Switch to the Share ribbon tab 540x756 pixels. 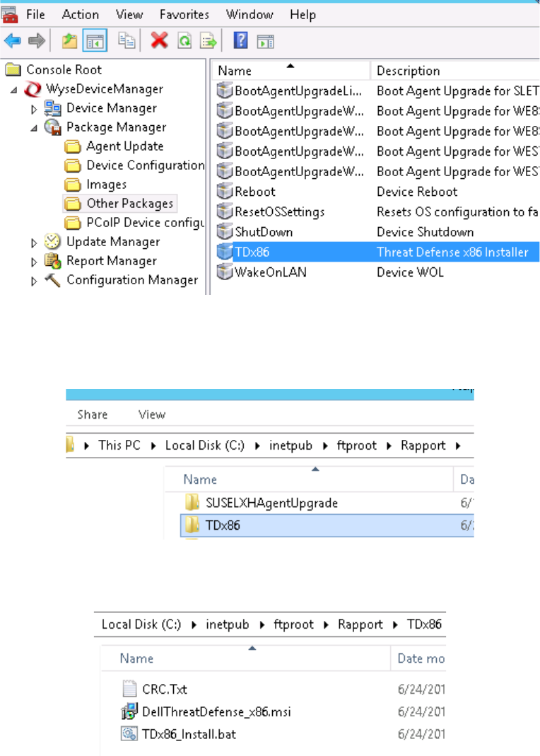pos(93,414)
